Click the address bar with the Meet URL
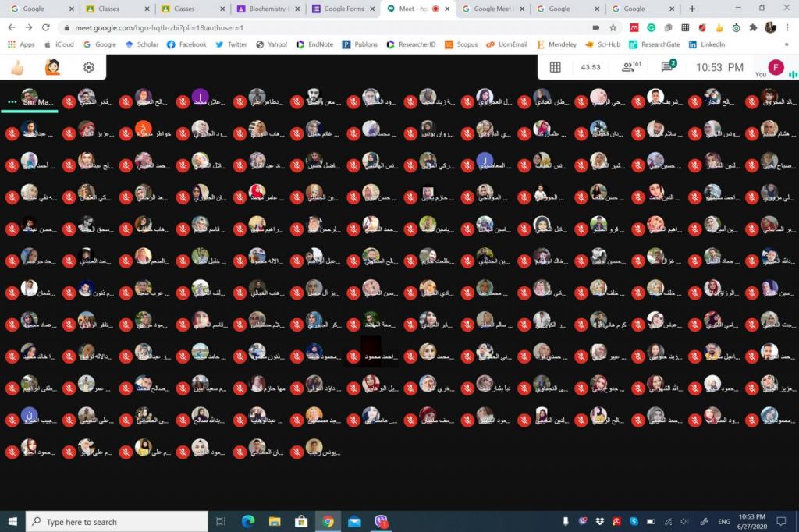Screen dimensions: 799x532 (x=312, y=27)
